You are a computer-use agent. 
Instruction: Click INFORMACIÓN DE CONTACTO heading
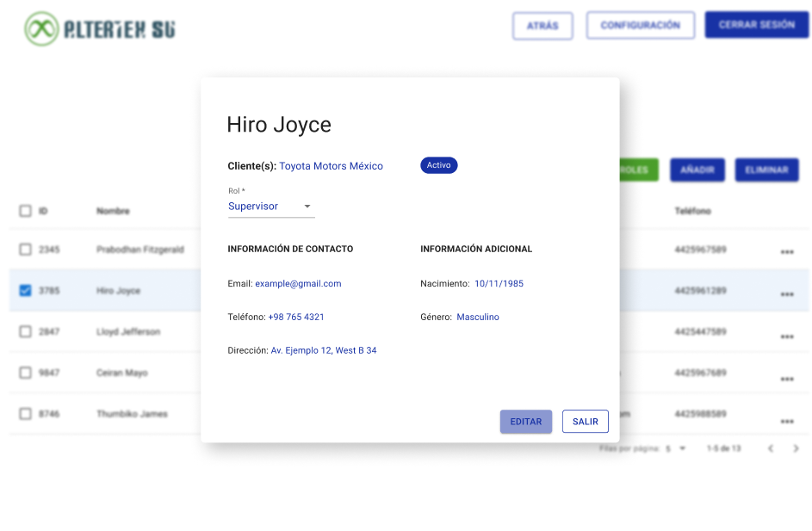click(x=290, y=249)
